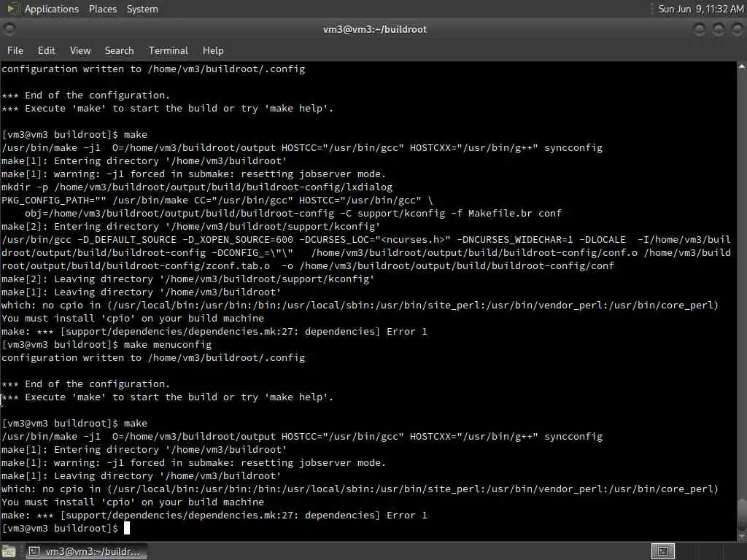The image size is (747, 560).
Task: Maximize the terminal window
Action: coord(719,29)
